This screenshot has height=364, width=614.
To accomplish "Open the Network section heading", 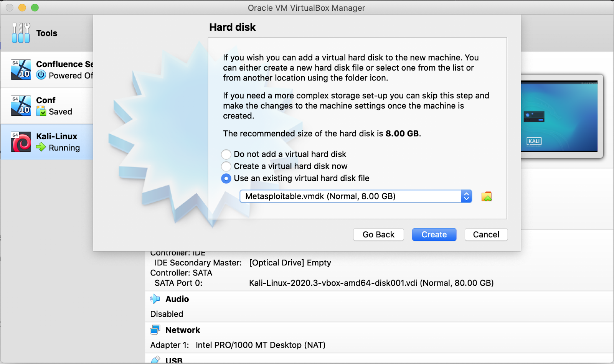I will click(183, 330).
